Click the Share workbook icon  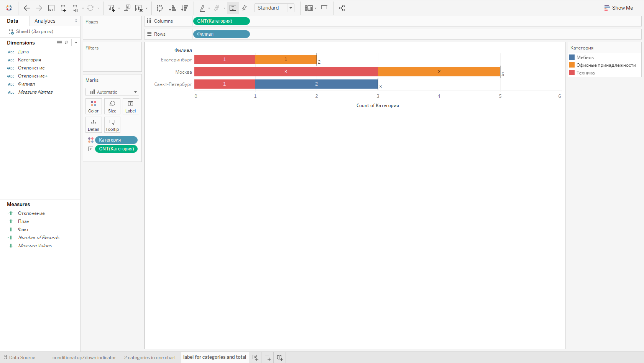coord(342,8)
